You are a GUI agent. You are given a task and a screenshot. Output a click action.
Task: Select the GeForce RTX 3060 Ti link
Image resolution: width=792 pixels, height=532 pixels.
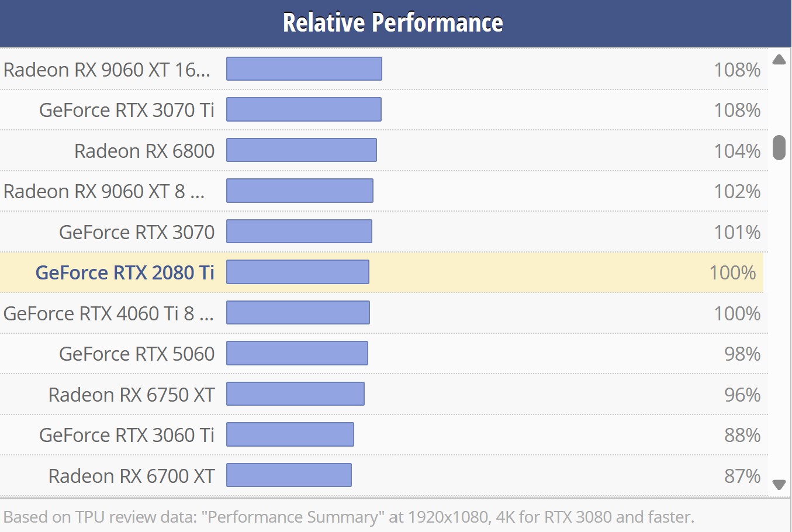click(127, 435)
